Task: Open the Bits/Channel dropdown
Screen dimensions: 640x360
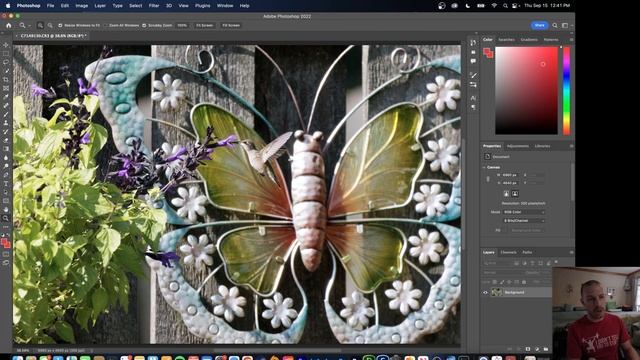Action: [x=524, y=221]
